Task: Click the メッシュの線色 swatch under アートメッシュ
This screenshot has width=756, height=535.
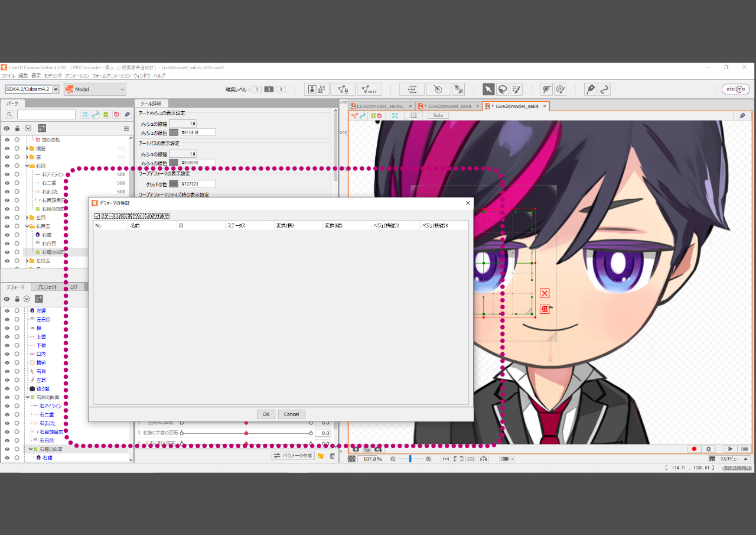Action: coord(174,132)
